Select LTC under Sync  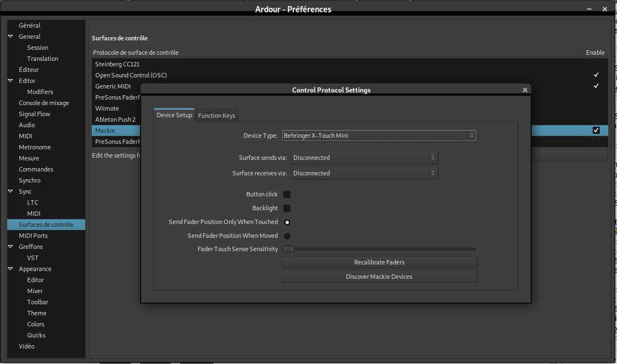tap(33, 202)
